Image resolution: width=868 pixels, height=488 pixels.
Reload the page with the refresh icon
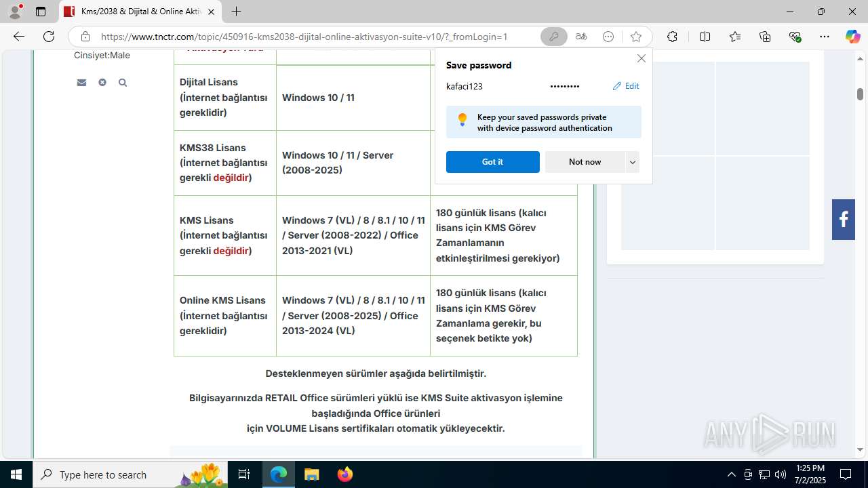point(49,37)
